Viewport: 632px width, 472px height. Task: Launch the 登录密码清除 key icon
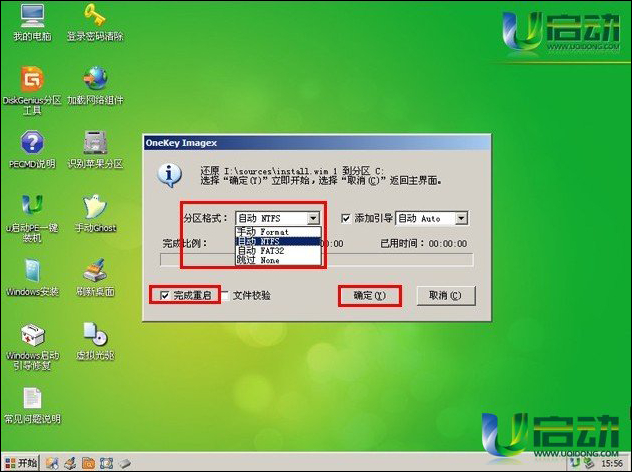click(95, 17)
